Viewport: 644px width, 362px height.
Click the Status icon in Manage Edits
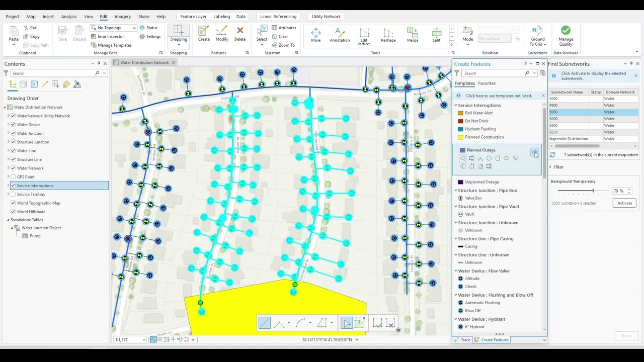pos(142,28)
